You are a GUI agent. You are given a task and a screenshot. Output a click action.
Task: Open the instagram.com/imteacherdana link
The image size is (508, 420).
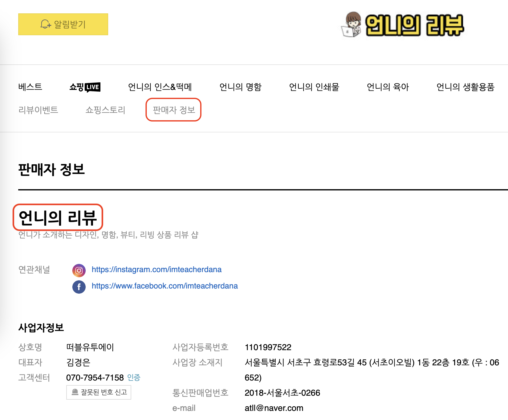[157, 269]
